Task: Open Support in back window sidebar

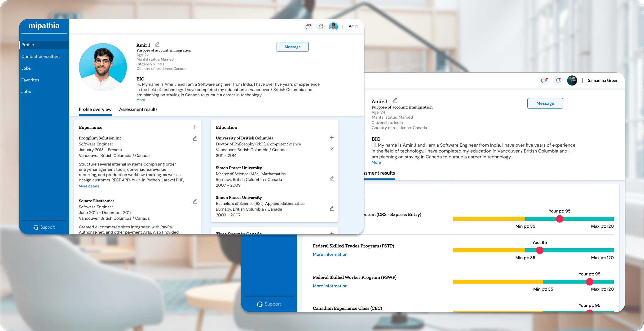Action: (x=269, y=304)
